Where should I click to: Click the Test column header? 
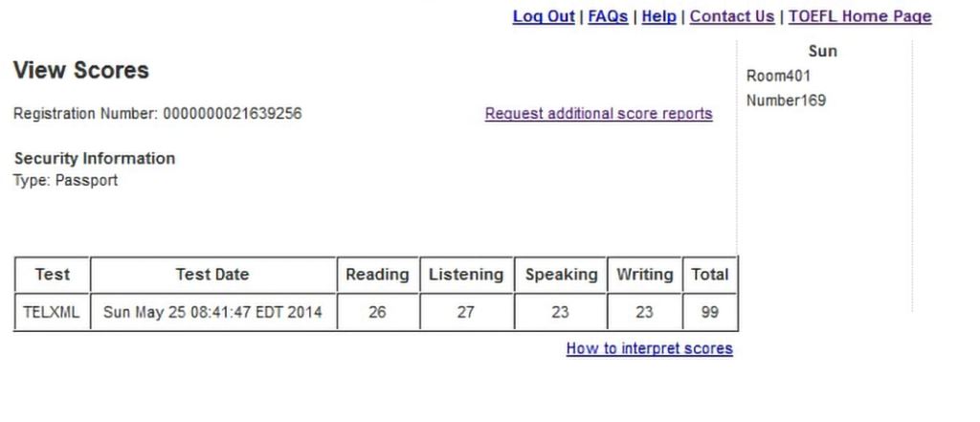click(52, 275)
